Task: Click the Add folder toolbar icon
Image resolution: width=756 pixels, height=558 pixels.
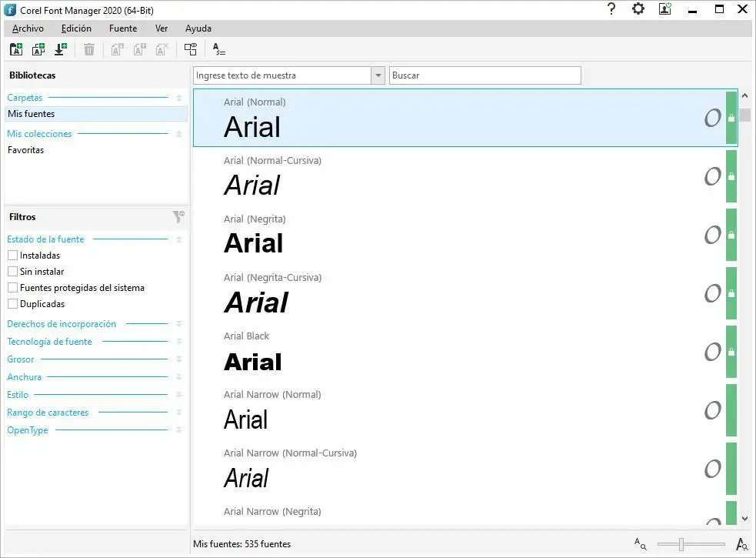Action: click(16, 49)
